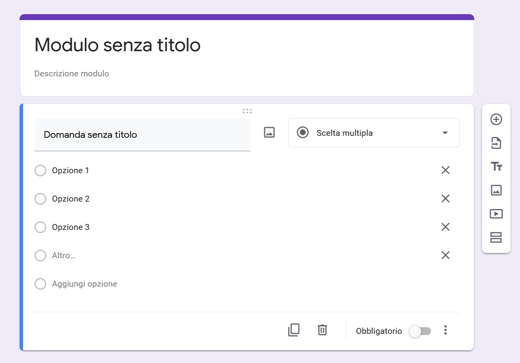The image size is (520, 363).
Task: Add a video from the sidebar toolbar
Action: click(x=496, y=214)
